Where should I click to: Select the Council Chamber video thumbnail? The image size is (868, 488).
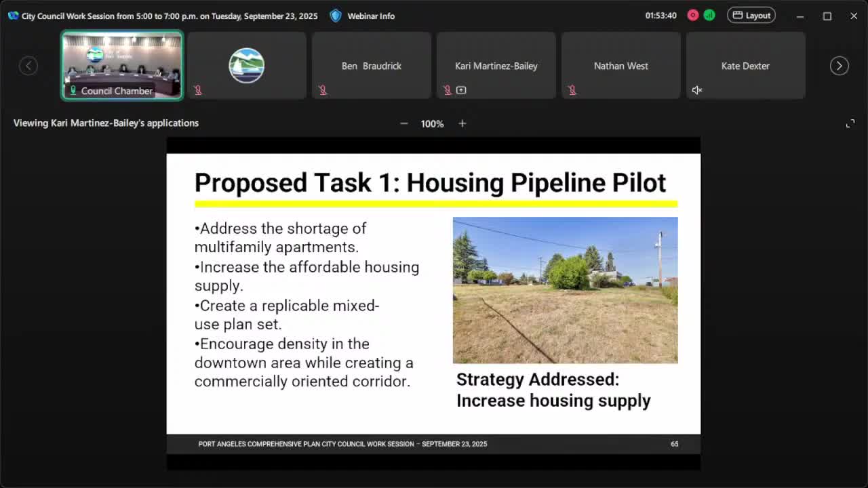point(122,66)
